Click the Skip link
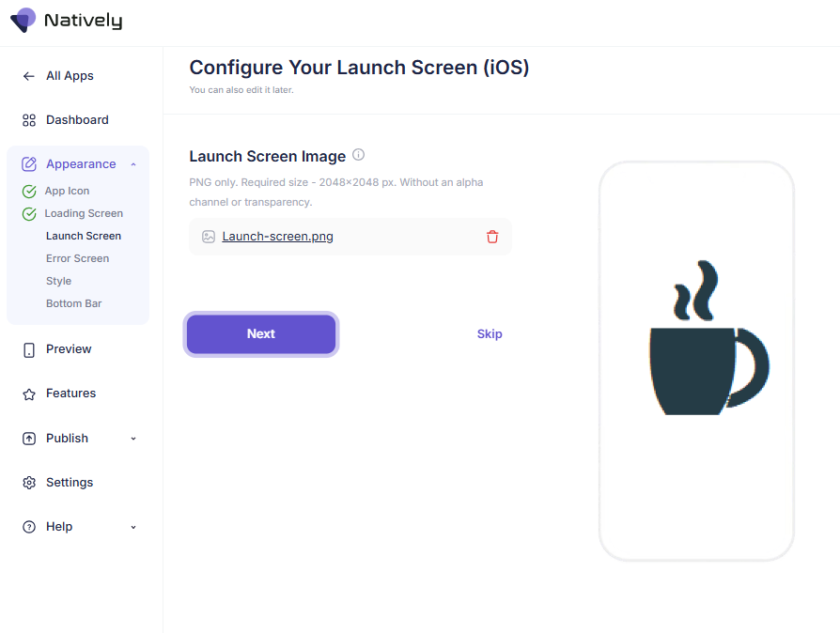The image size is (840, 633). pyautogui.click(x=490, y=334)
